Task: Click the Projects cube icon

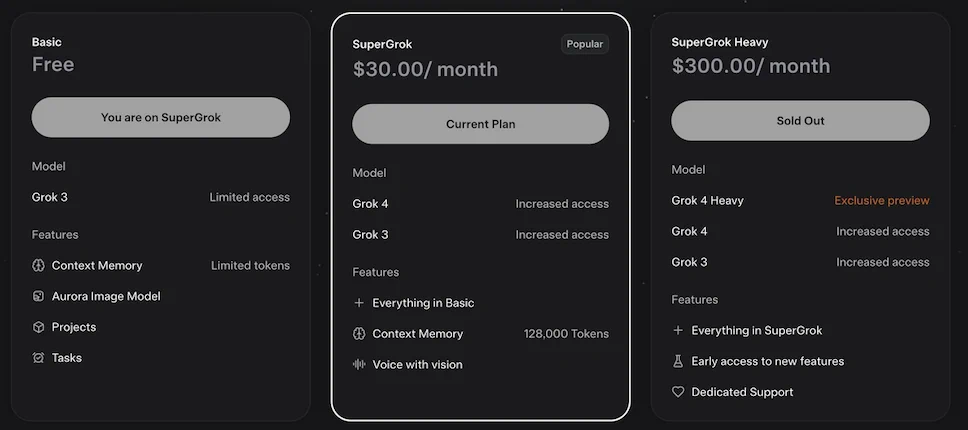Action: [x=38, y=327]
